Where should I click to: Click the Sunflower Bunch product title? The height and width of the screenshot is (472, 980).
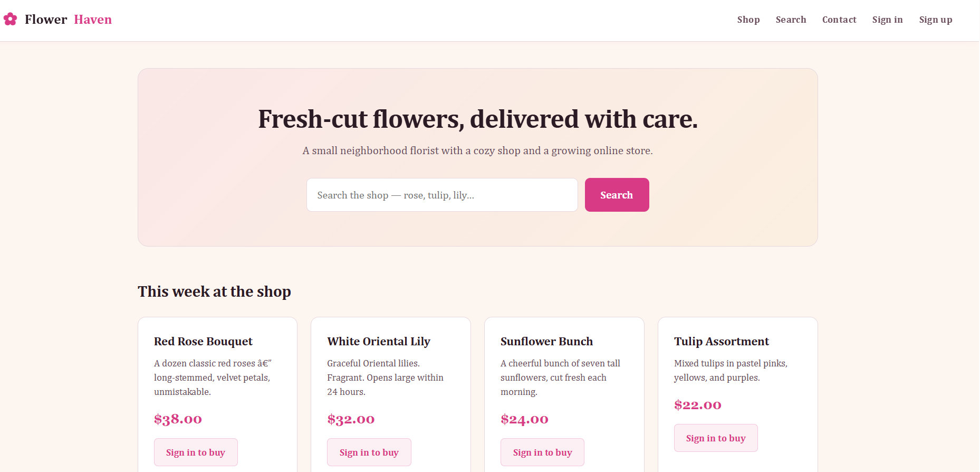(546, 341)
